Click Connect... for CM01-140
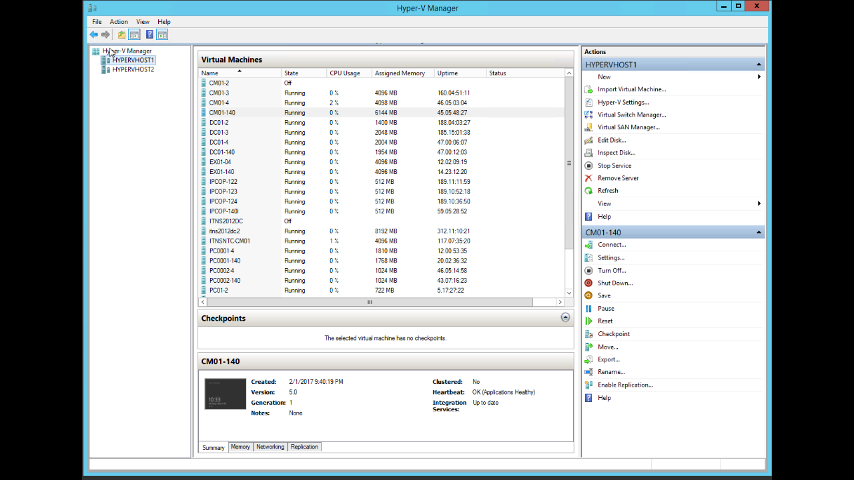Viewport: 854px width, 480px height. click(x=611, y=245)
